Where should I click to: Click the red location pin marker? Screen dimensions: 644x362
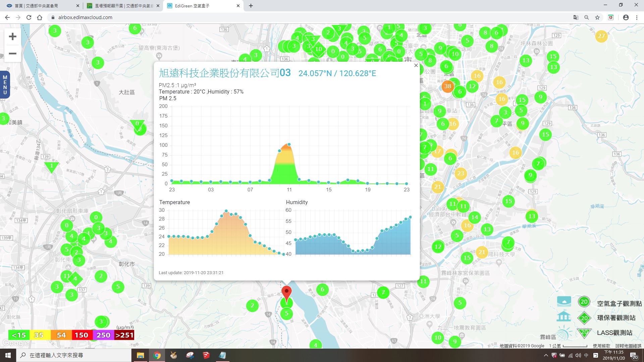coord(286,294)
